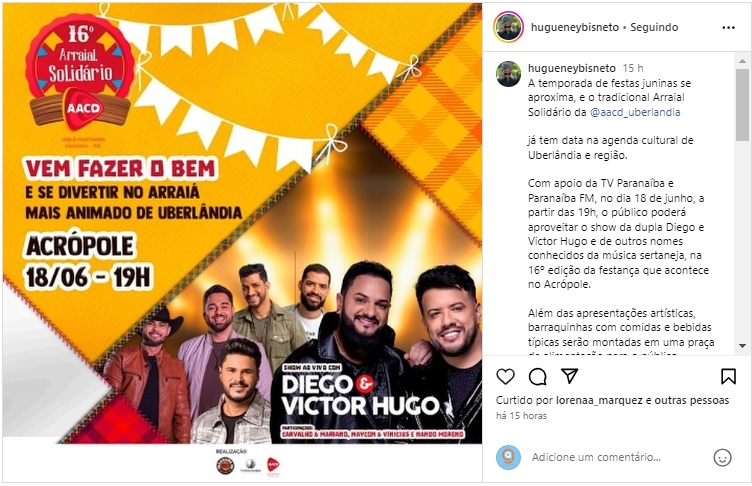The image size is (752, 486).
Task: Click the caption scrollbar down arrow
Action: coord(742,345)
